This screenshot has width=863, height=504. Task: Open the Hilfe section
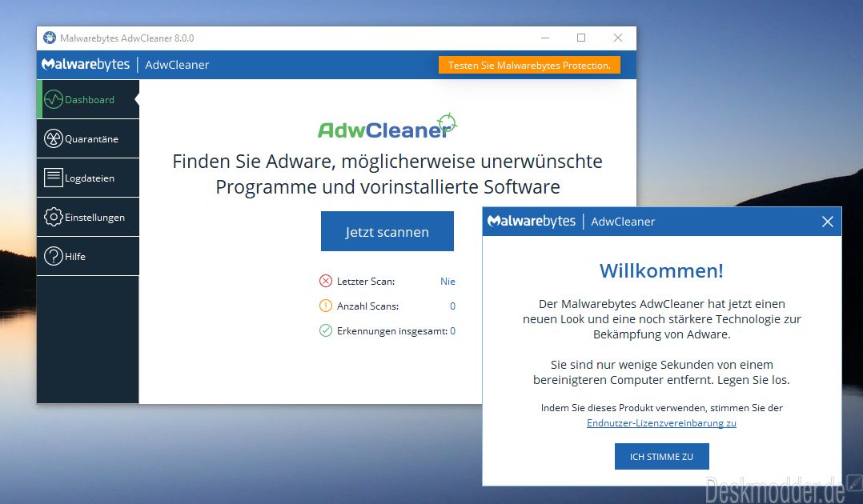click(88, 256)
